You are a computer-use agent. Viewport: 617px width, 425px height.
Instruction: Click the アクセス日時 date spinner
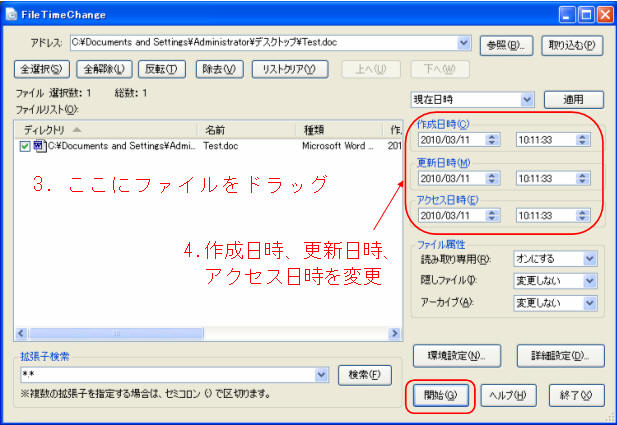(492, 215)
